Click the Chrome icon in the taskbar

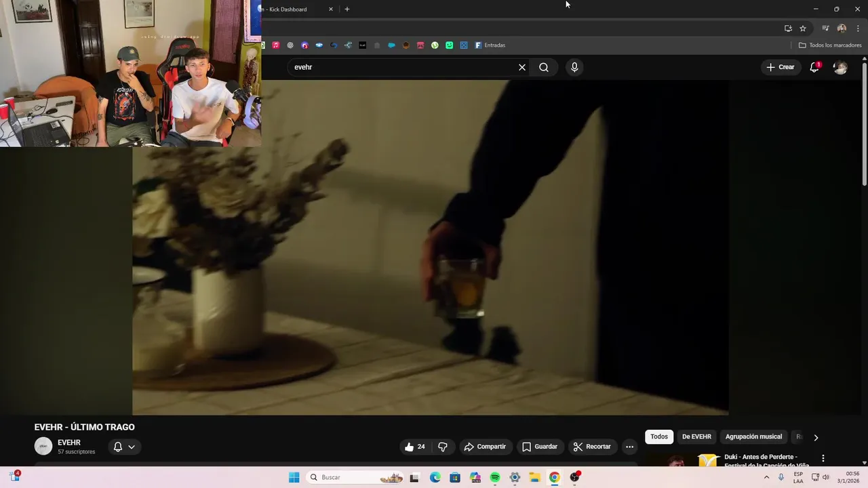tap(555, 477)
